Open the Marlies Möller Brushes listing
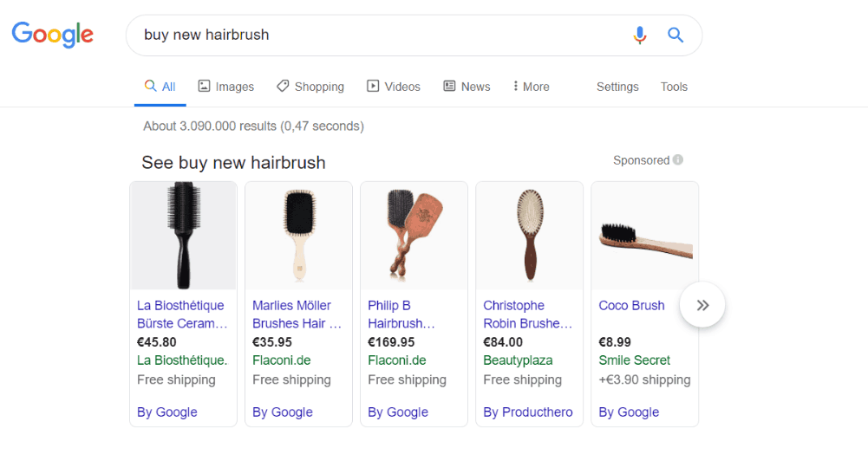 tap(297, 315)
